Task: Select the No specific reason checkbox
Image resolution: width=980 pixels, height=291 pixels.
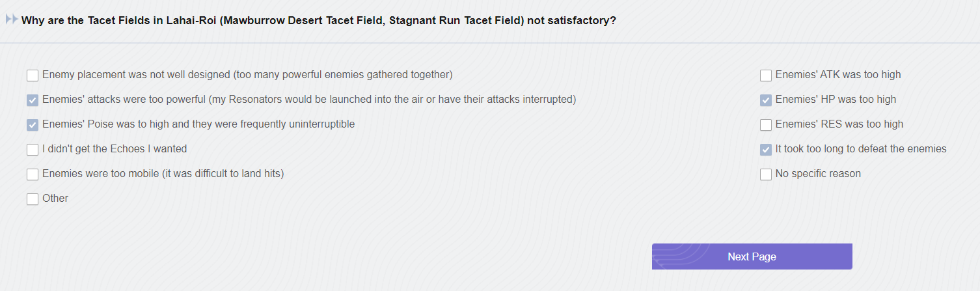Action: pyautogui.click(x=766, y=174)
